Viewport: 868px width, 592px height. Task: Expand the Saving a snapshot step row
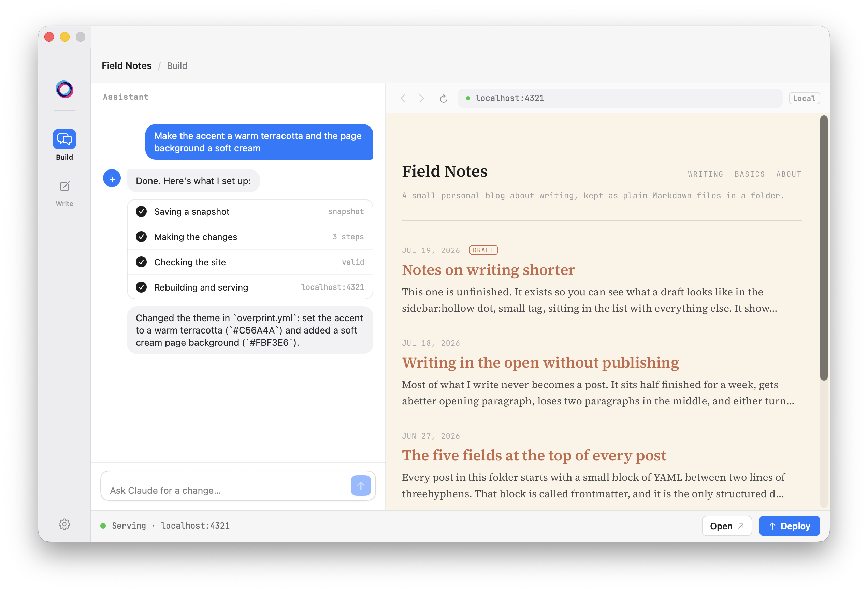[250, 212]
